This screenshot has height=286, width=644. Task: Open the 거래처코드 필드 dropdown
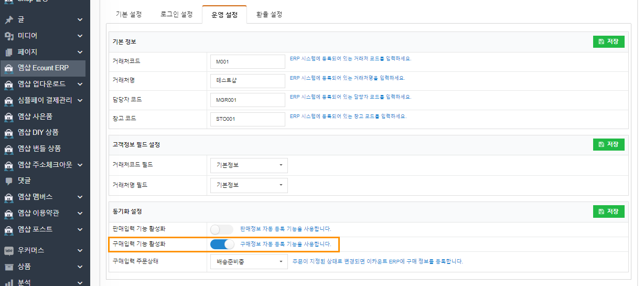[248, 165]
